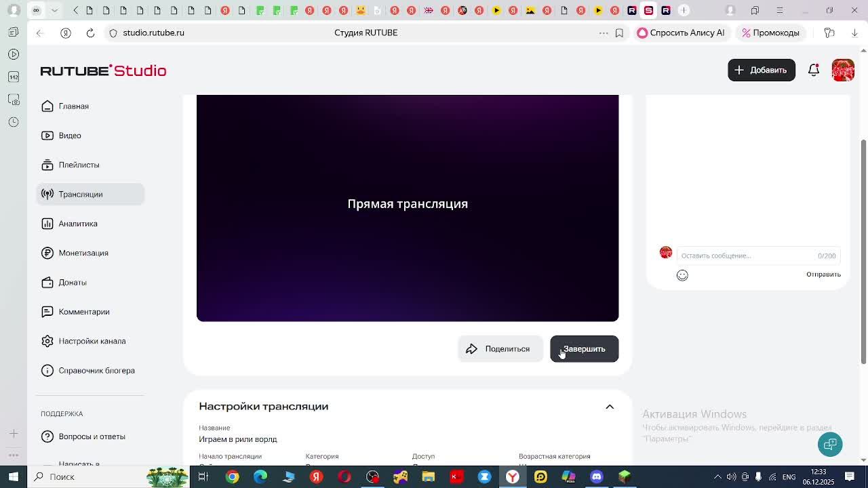
Task: Click the page vertical scrollbar
Action: coord(863,253)
